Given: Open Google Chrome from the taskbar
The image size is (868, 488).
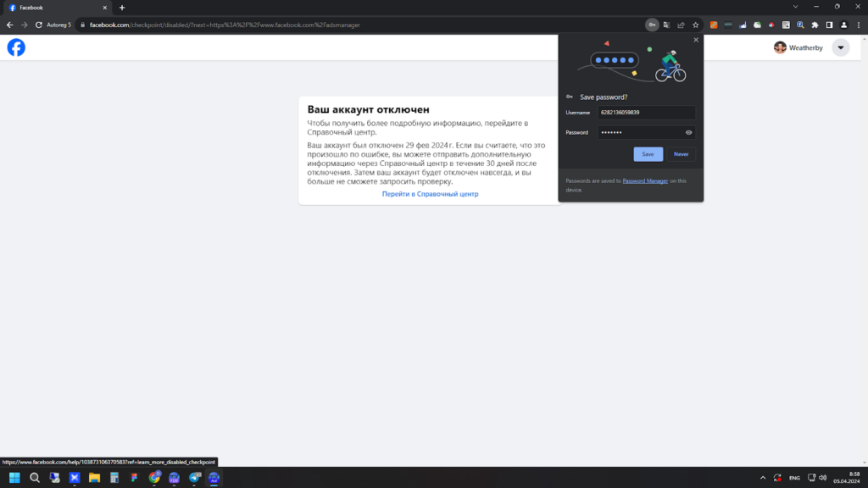Looking at the screenshot, I should pyautogui.click(x=154, y=478).
